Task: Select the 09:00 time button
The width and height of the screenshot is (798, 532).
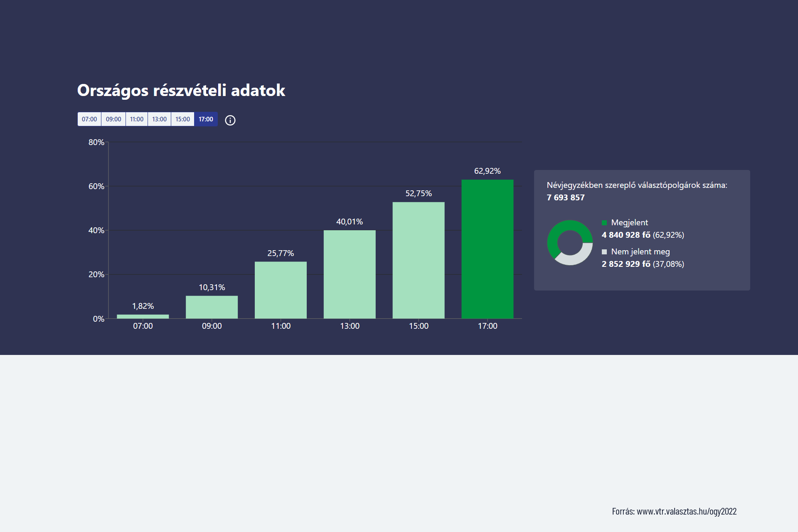Action: [113, 119]
